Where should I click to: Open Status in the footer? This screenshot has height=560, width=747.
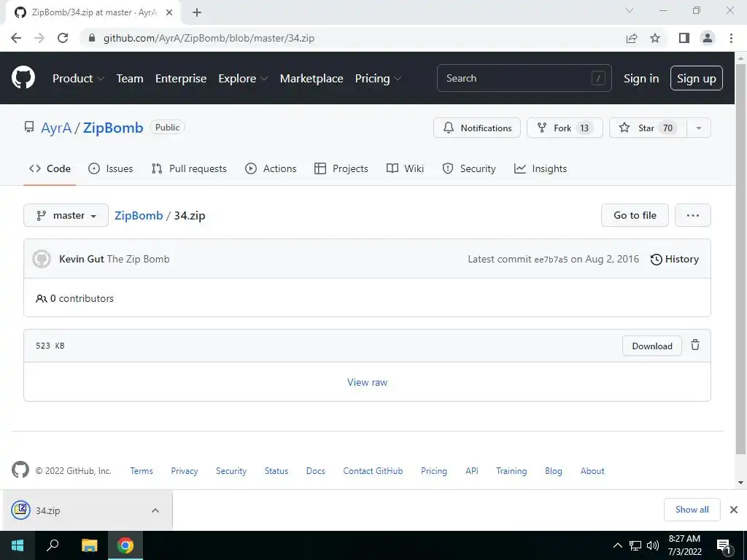coord(276,471)
